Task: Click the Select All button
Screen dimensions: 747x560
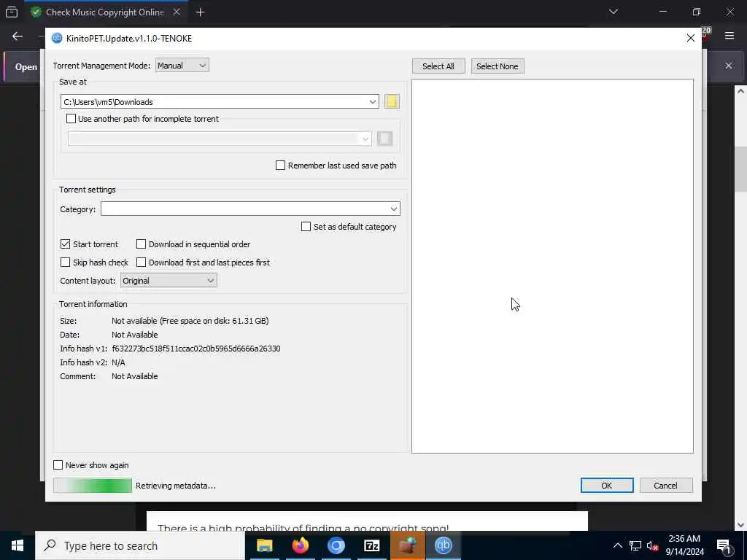Action: 438,66
